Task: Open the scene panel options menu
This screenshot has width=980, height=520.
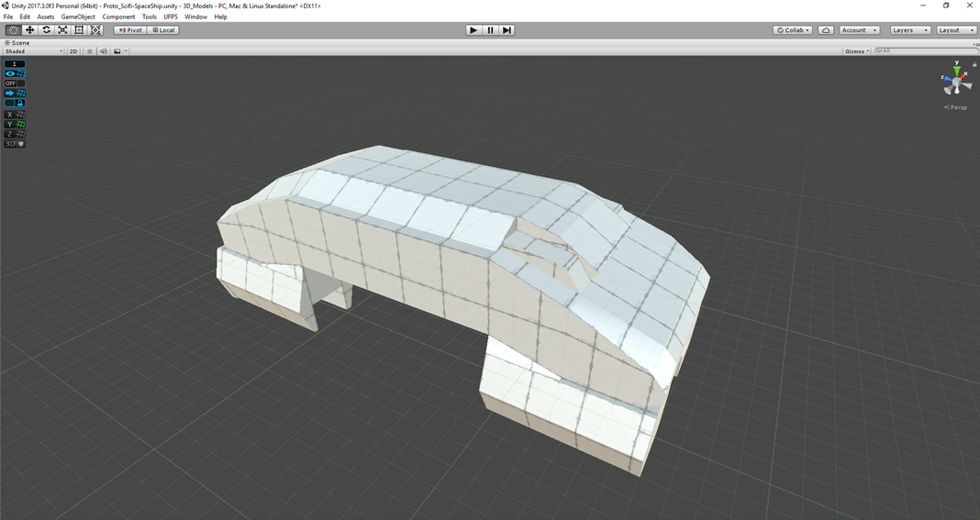Action: [x=975, y=44]
